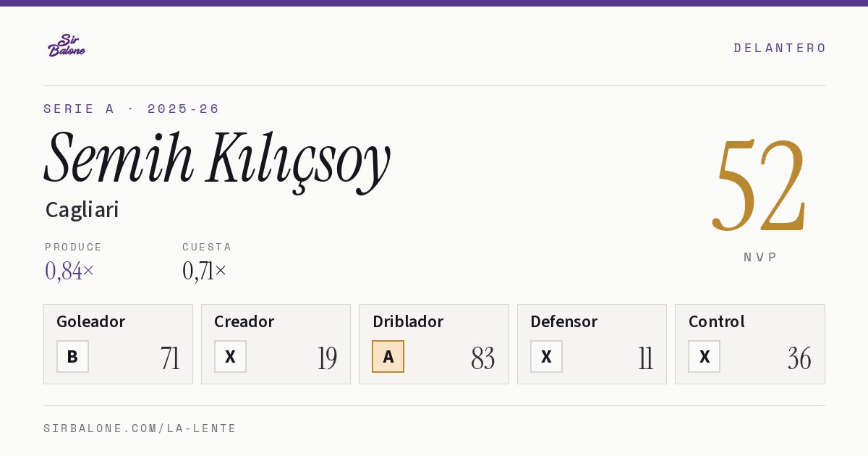Click the Defensor card title

564,321
